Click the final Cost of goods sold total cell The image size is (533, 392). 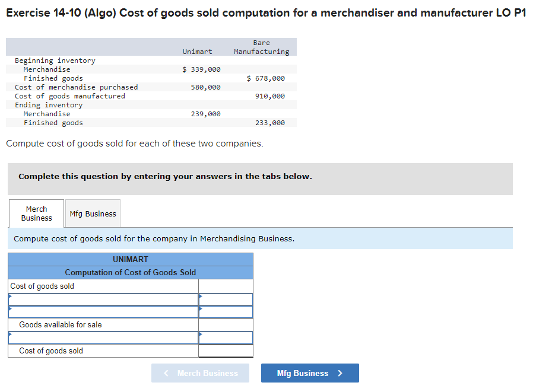pyautogui.click(x=226, y=350)
